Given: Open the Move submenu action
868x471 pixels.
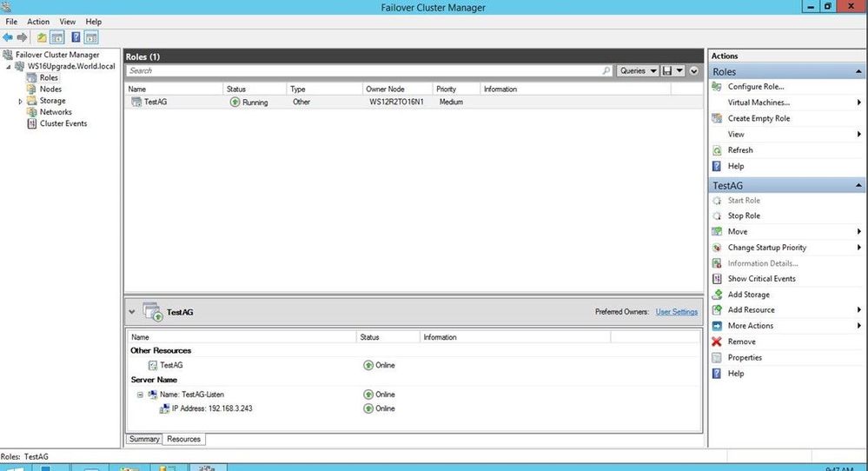Looking at the screenshot, I should pos(786,231).
